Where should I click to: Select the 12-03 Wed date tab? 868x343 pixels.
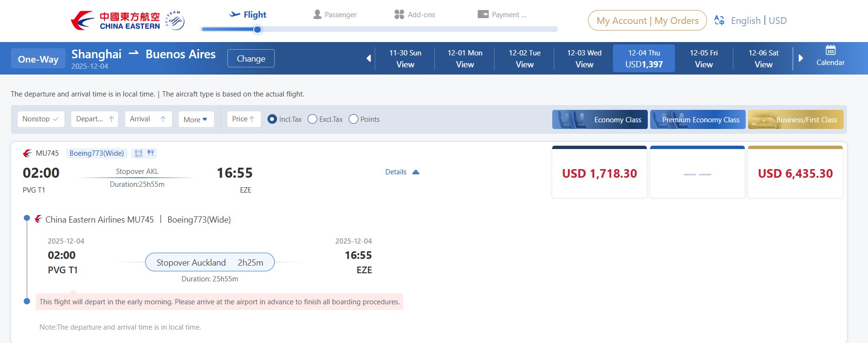(584, 58)
